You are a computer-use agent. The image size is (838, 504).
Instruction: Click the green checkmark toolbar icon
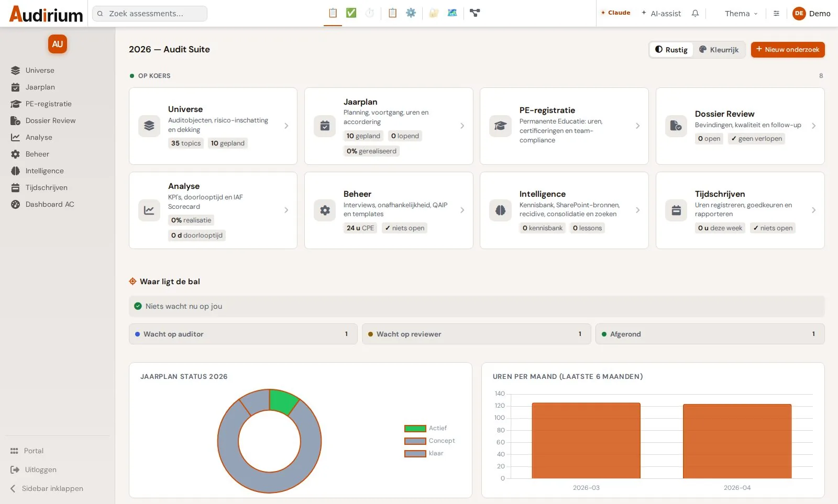click(x=351, y=13)
